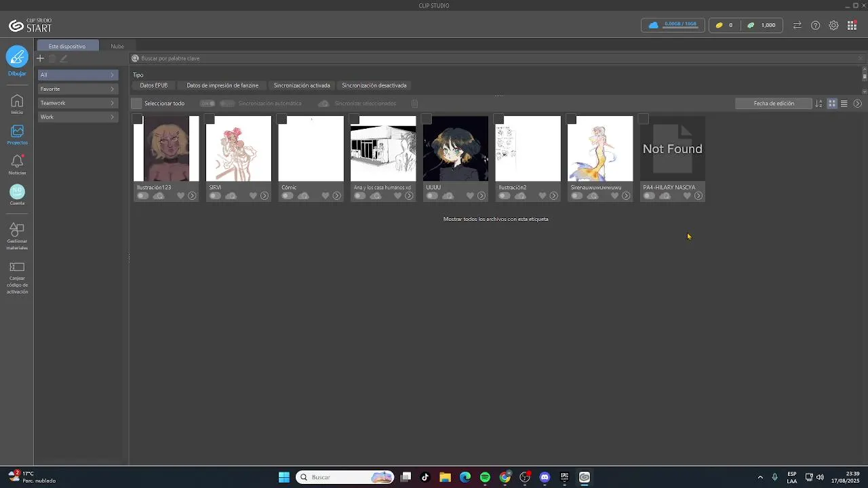Favorite the Cómic project with heart
Image resolution: width=868 pixels, height=488 pixels.
tap(325, 196)
